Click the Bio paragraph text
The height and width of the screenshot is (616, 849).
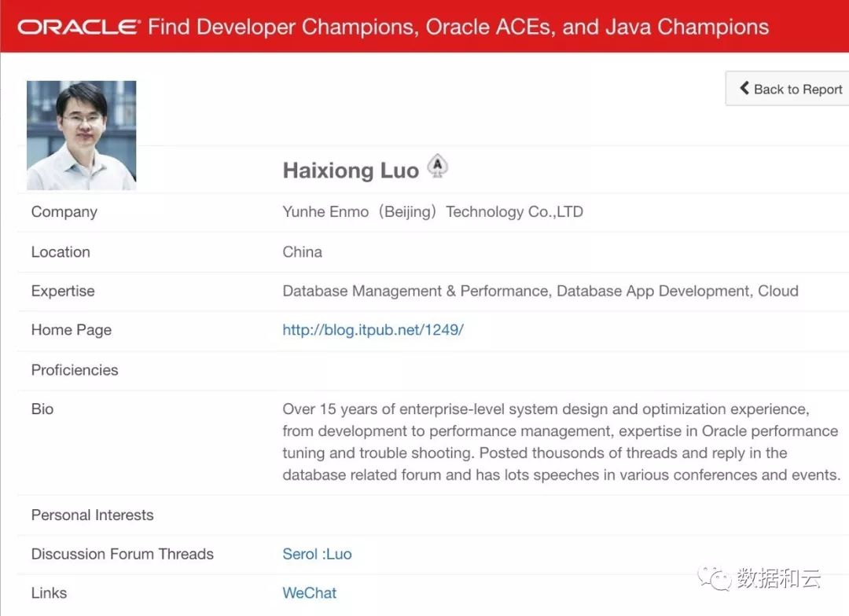(x=560, y=442)
